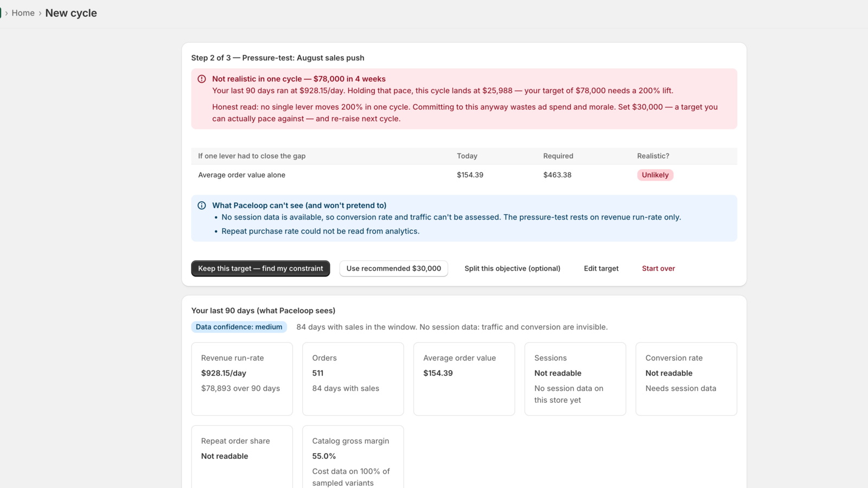This screenshot has height=488, width=868.
Task: Select the Average order value card
Action: [464, 379]
